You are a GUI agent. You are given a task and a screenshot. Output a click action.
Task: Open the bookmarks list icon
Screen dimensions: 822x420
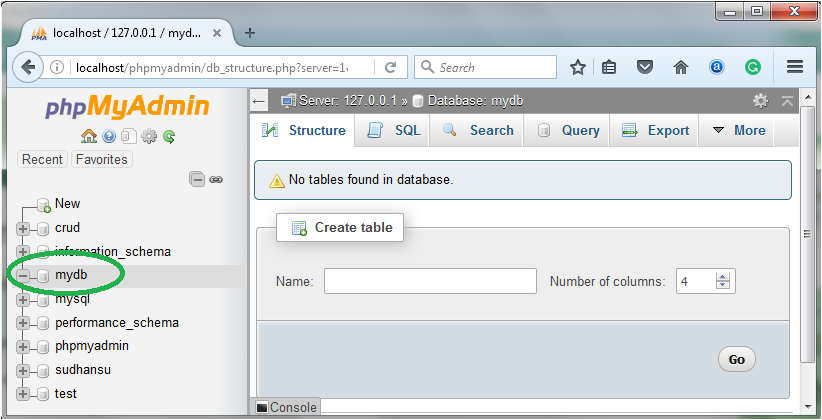(x=609, y=67)
